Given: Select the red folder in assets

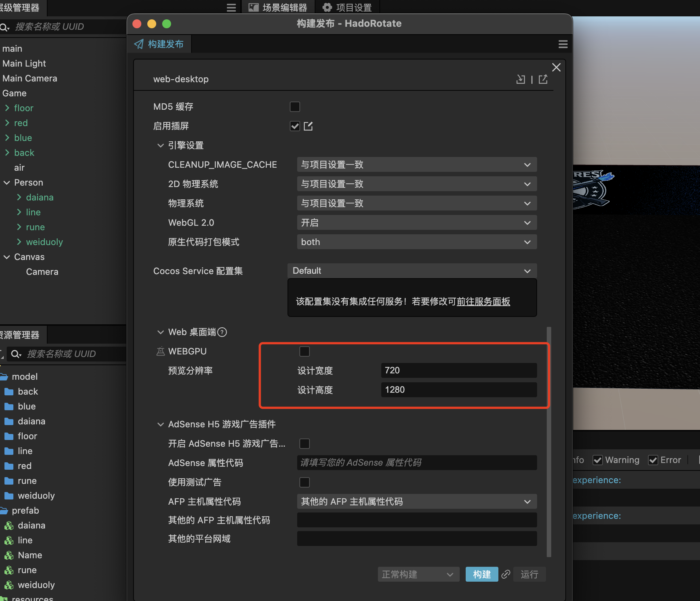Looking at the screenshot, I should tap(25, 466).
